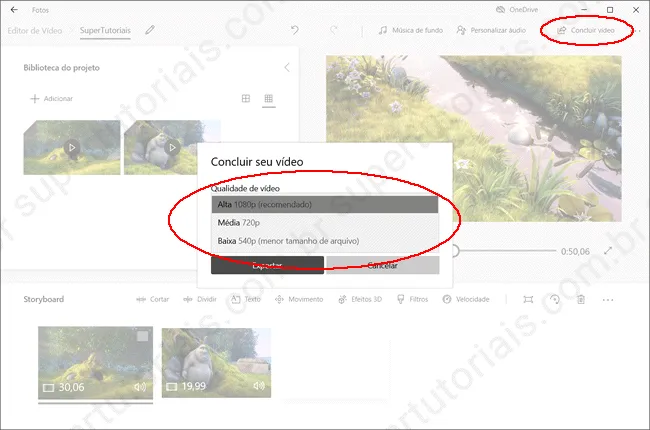Open Filtros for the clip
Image resolution: width=650 pixels, height=430 pixels.
point(412,299)
